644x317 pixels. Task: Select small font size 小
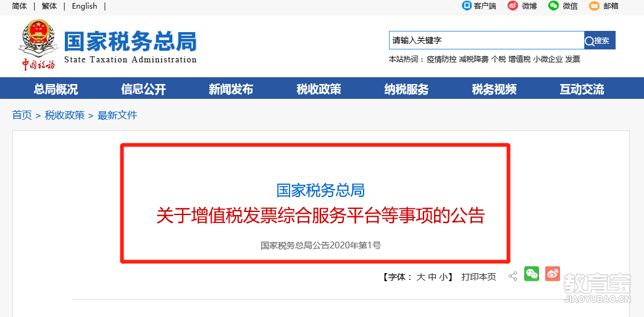pyautogui.click(x=443, y=277)
